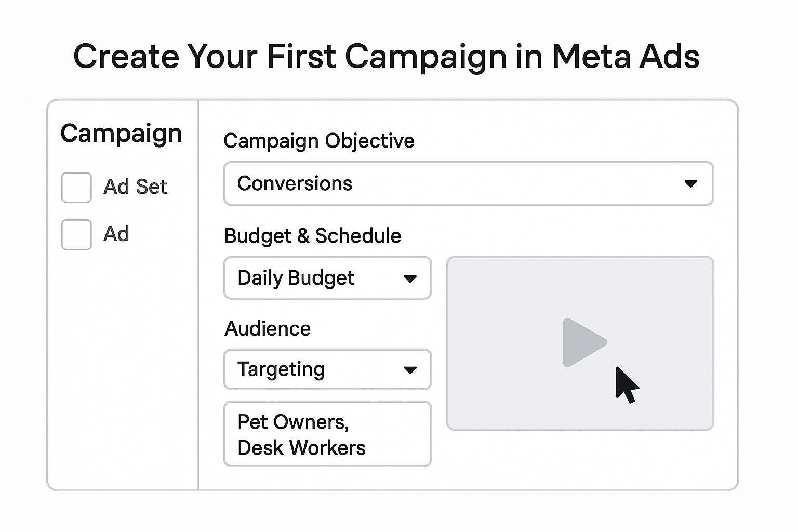Click the Desk Workers audience text
The image size is (798, 532).
[301, 448]
